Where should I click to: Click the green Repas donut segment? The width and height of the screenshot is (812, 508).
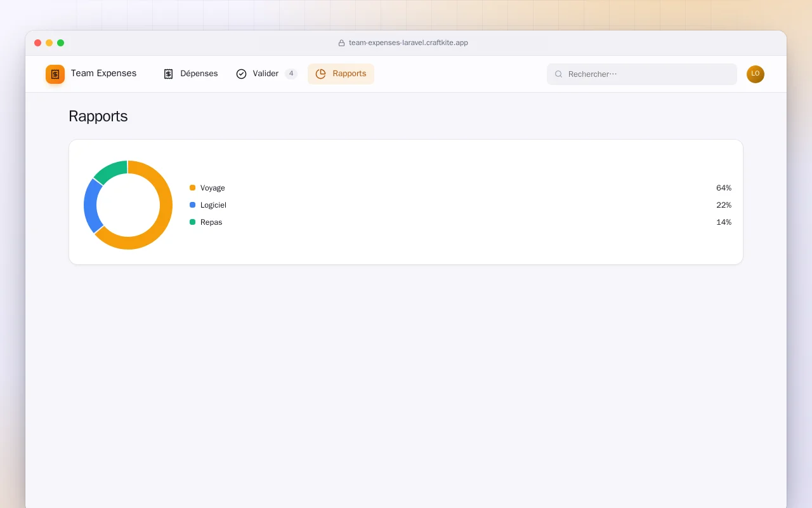click(x=112, y=171)
